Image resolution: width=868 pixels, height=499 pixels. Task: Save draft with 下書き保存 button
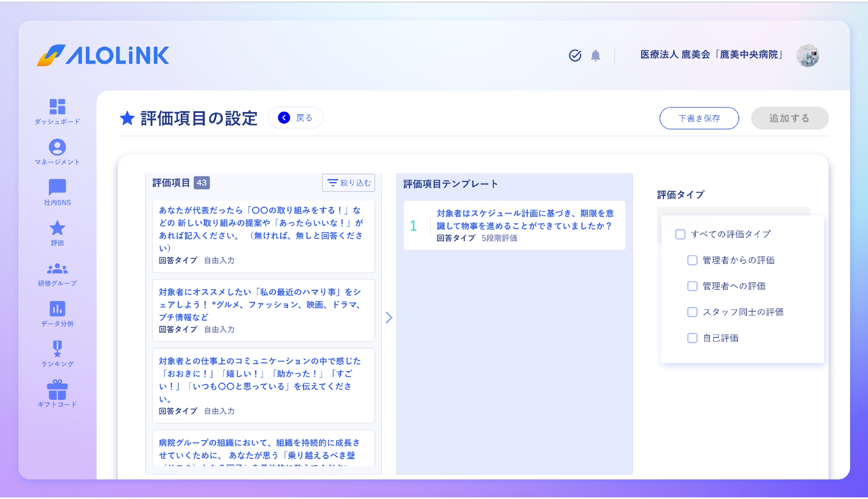click(699, 118)
